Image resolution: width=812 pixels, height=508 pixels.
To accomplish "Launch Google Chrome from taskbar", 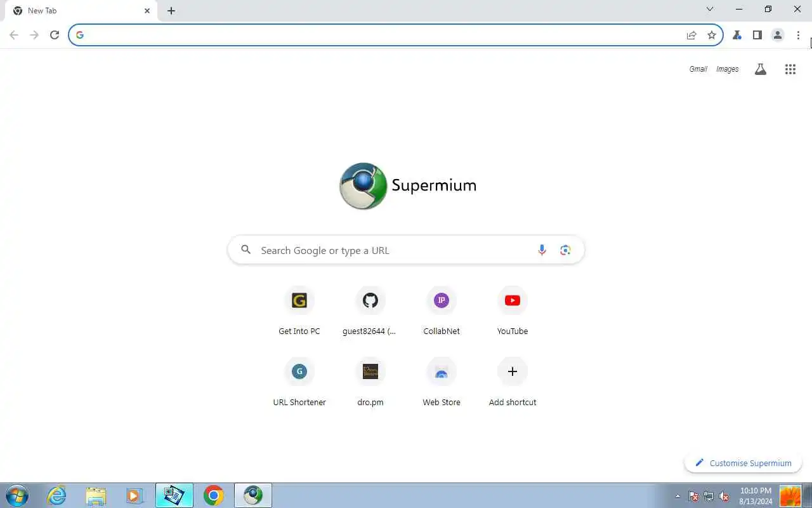I will click(214, 495).
